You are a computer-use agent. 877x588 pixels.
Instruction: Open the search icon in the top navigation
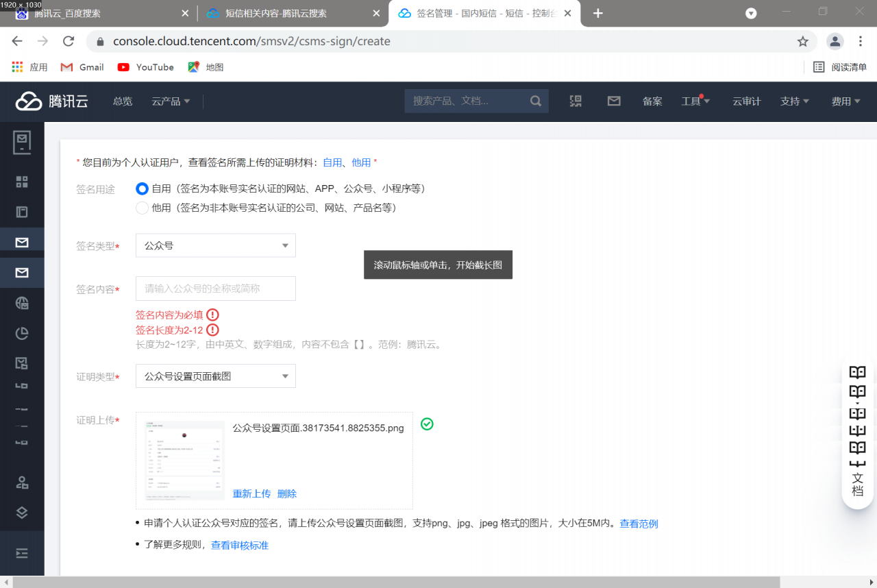pos(535,101)
